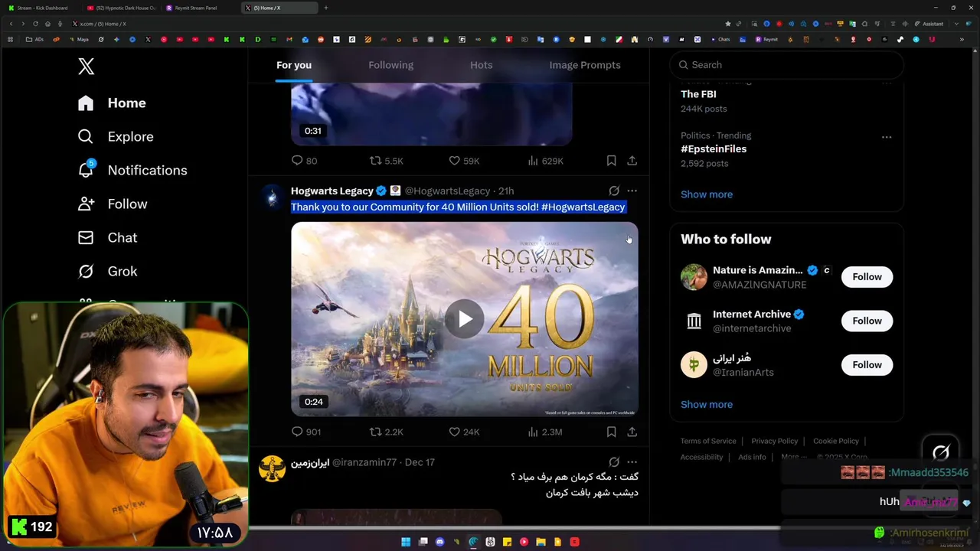Open Hogwarts Legacy profile avatar
Image resolution: width=980 pixels, height=551 pixels.
click(272, 197)
